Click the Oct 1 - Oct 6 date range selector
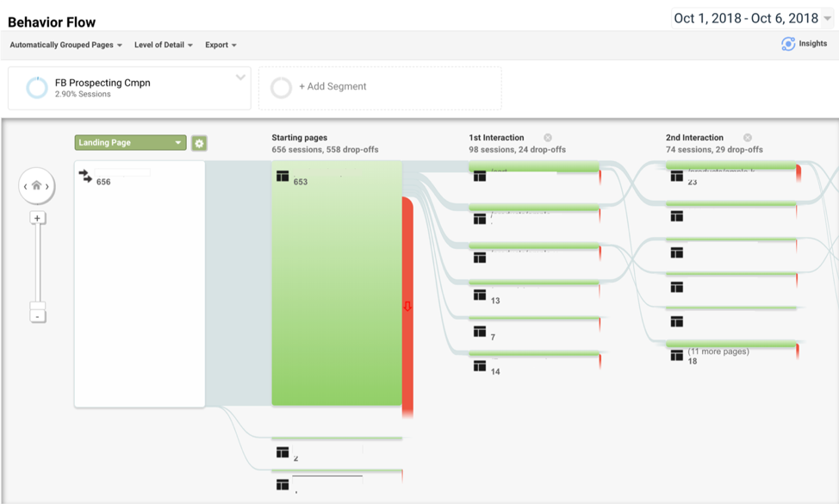 coord(751,17)
